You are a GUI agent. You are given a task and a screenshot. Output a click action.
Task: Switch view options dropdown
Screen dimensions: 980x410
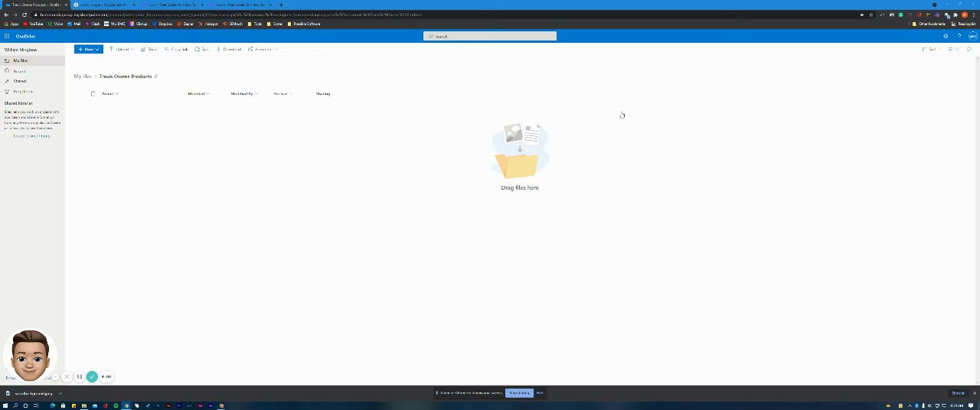pyautogui.click(x=953, y=49)
